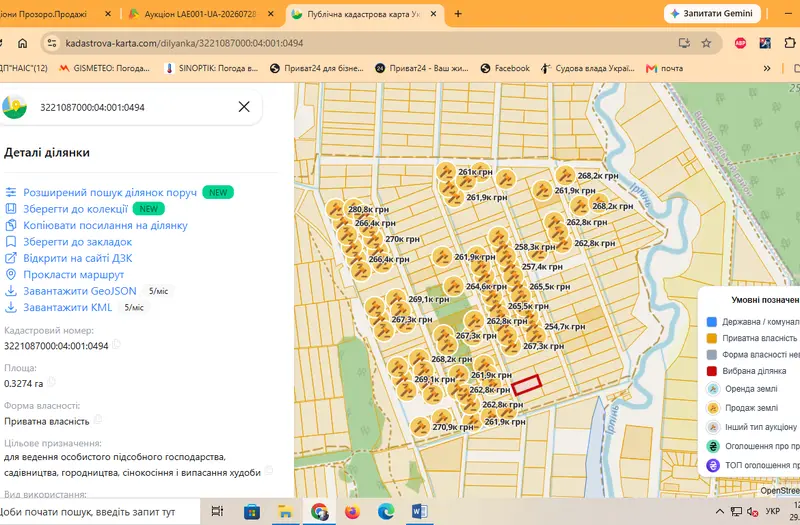Viewport: 800px width, 525px height.
Task: Open Firefox from the taskbar
Action: pyautogui.click(x=352, y=511)
